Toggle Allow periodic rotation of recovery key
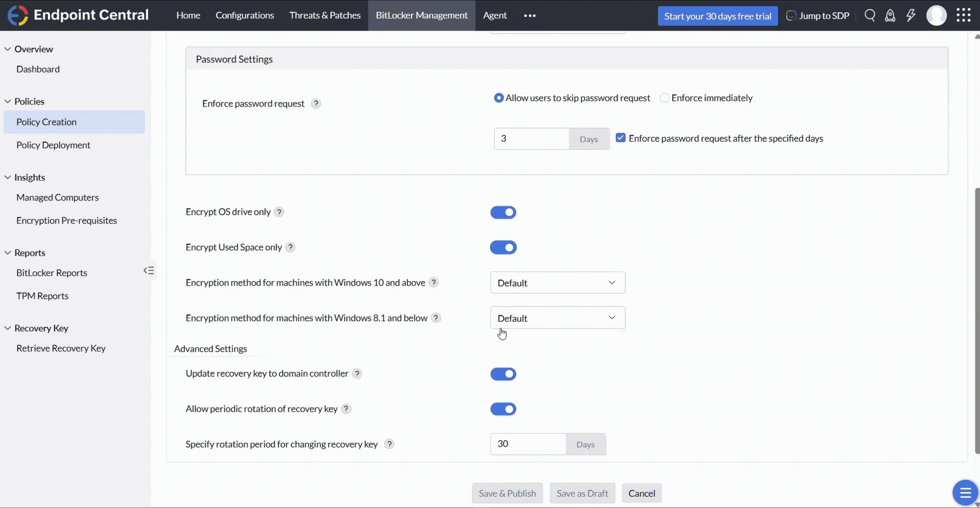 coord(503,409)
